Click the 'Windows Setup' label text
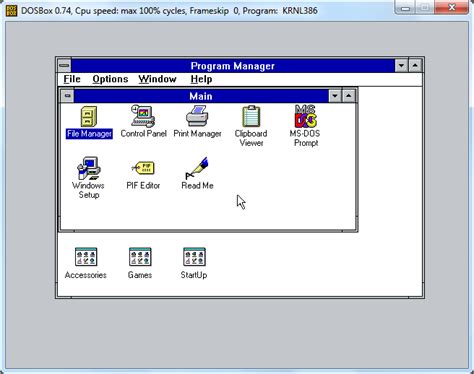 click(88, 190)
